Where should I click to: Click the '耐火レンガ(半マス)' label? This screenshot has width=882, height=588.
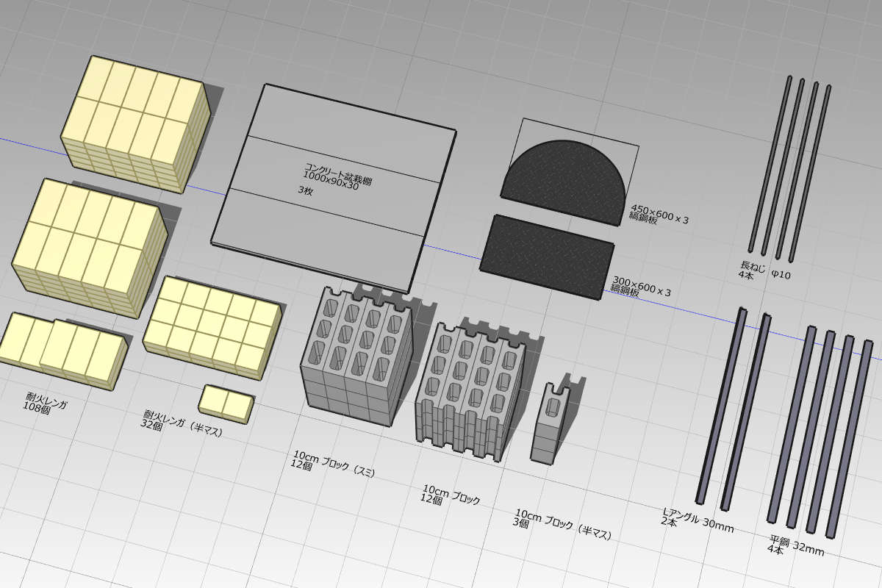pos(184,425)
